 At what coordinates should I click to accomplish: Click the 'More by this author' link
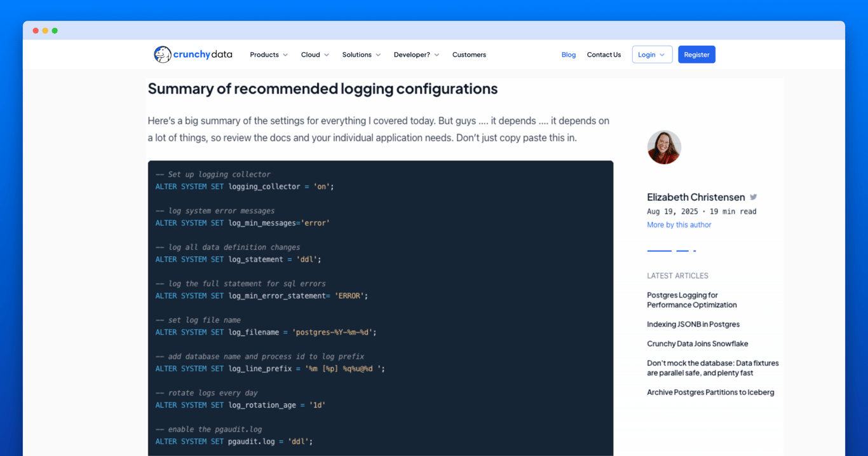pos(679,224)
